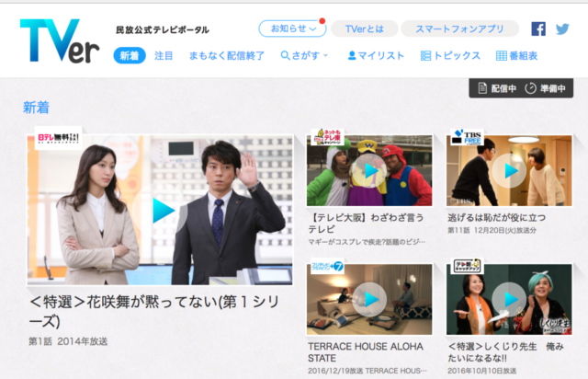Viewport: 588px width, 379px height.
Task: Select the 新着 tab
Action: [130, 55]
